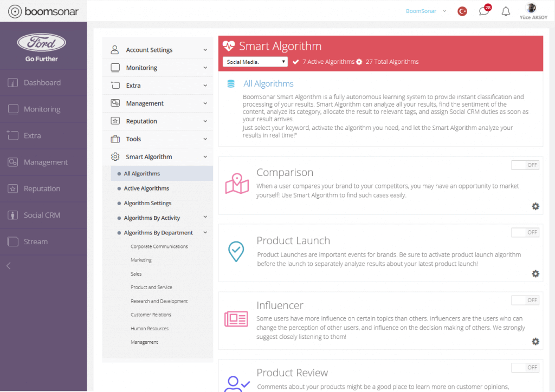Screen dimensions: 555x392
Task: Click the Extra icon in settings menu
Action: tap(115, 85)
